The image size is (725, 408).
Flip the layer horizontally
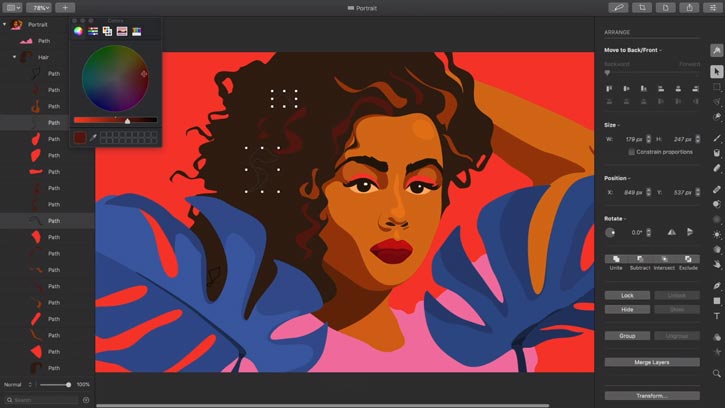point(671,232)
